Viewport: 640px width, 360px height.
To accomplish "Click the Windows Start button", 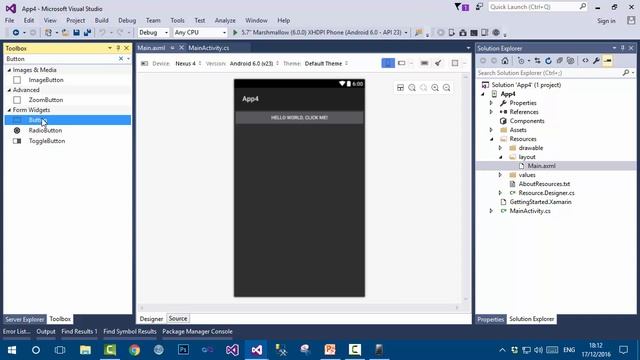I will pyautogui.click(x=12, y=350).
